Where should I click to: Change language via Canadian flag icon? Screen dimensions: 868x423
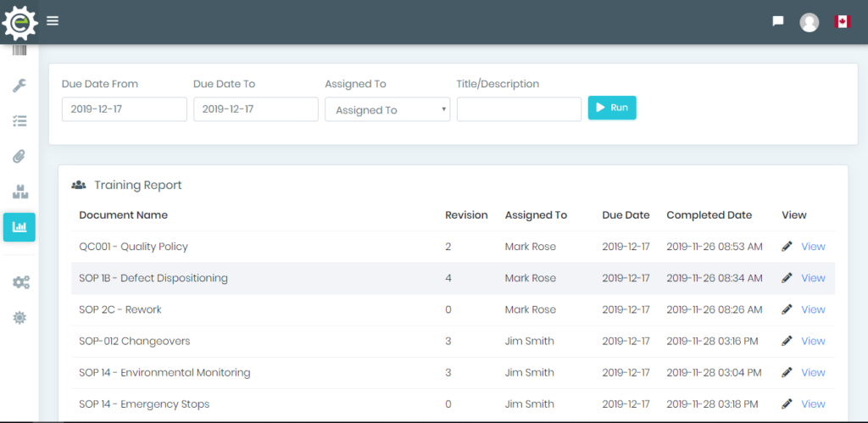coord(842,21)
